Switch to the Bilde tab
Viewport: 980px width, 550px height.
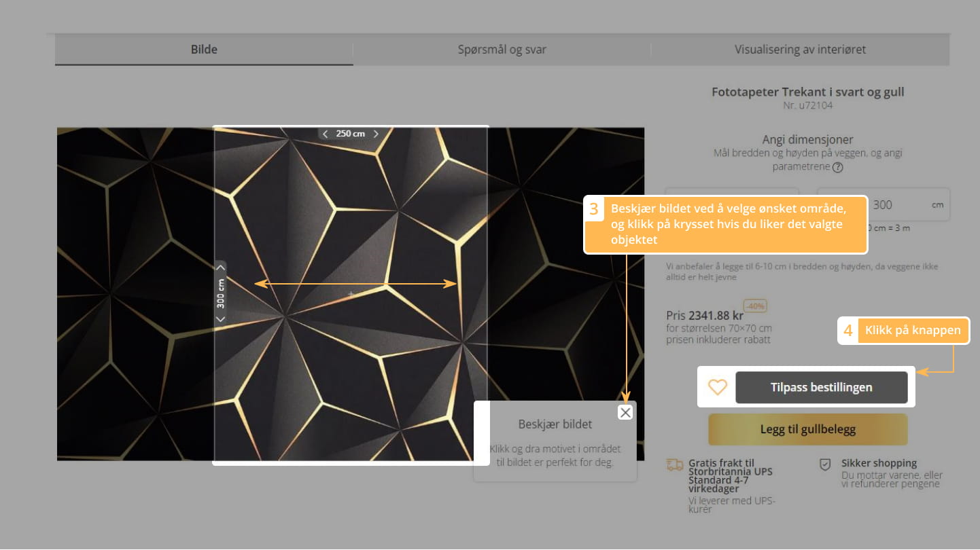click(x=204, y=50)
